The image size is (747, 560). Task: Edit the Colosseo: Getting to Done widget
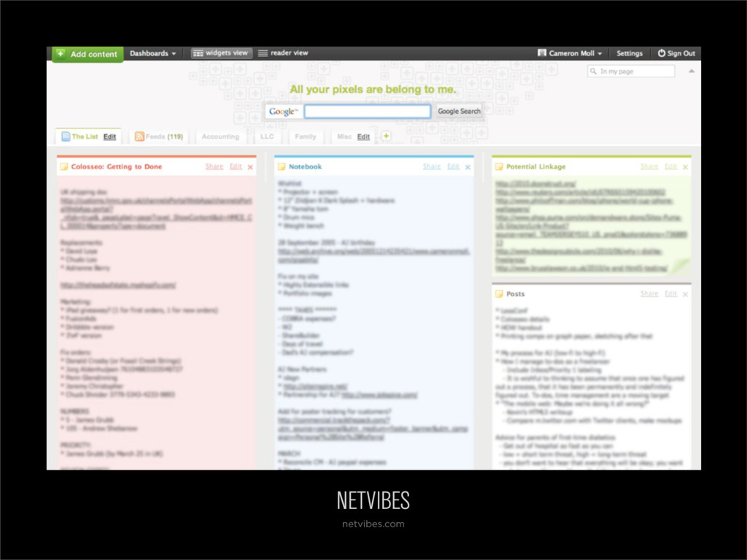[236, 167]
